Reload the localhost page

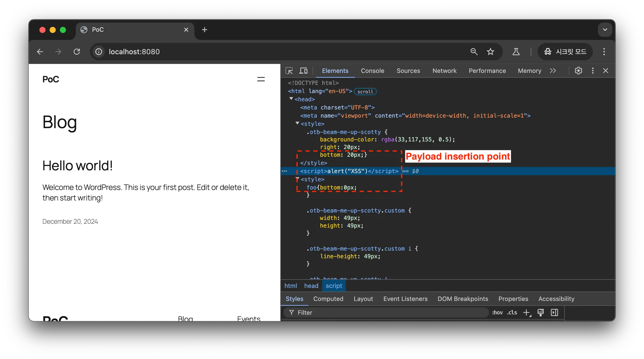pos(77,52)
